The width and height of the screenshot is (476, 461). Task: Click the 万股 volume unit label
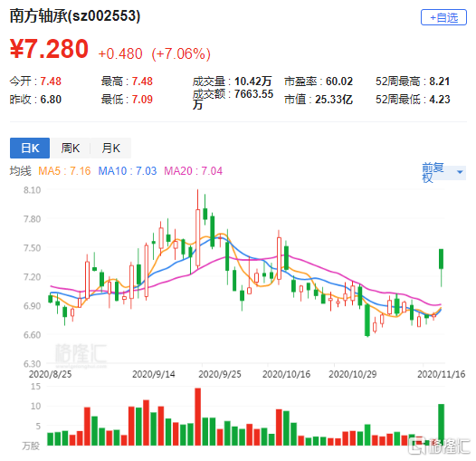pos(31,446)
